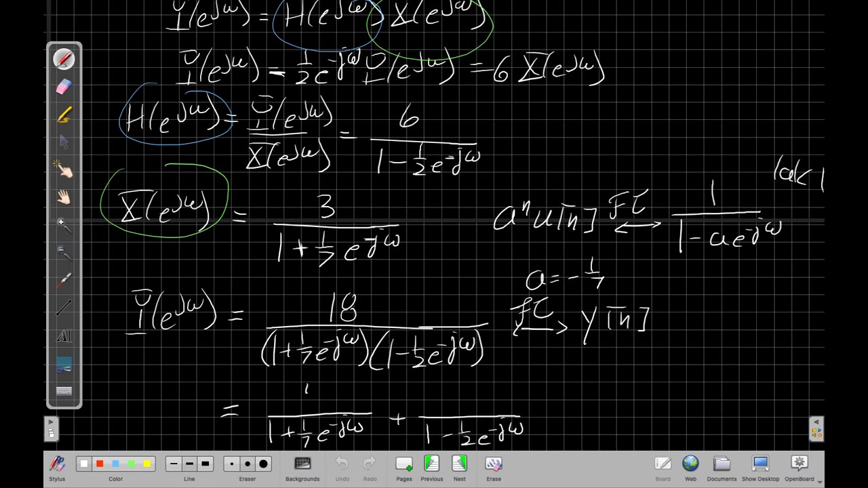Screen dimensions: 868x488
Task: Go to the Previous page
Action: (x=431, y=468)
